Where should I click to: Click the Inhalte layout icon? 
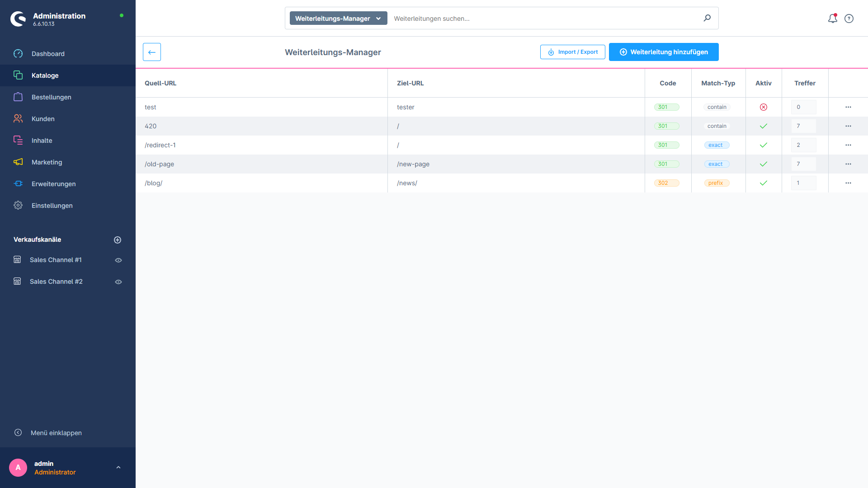click(x=18, y=140)
